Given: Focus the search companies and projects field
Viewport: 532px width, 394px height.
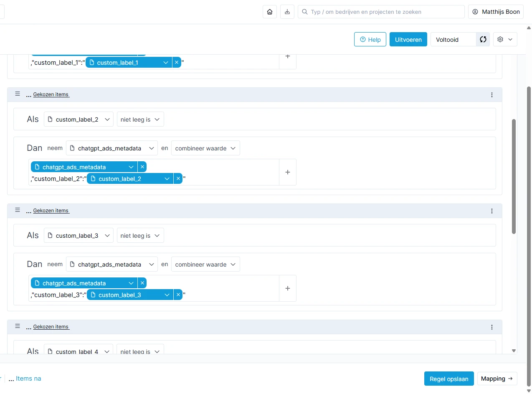Looking at the screenshot, I should [381, 12].
